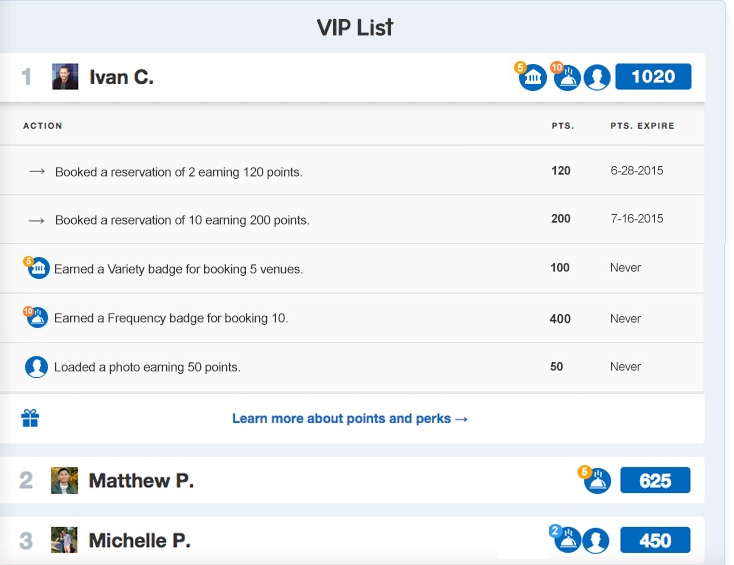Open Learn more about points and perks

click(x=350, y=418)
